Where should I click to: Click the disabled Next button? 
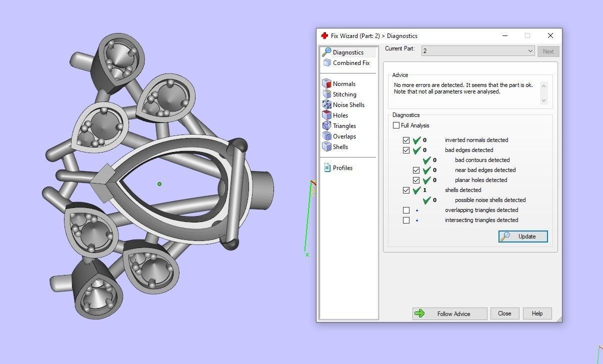pos(548,51)
